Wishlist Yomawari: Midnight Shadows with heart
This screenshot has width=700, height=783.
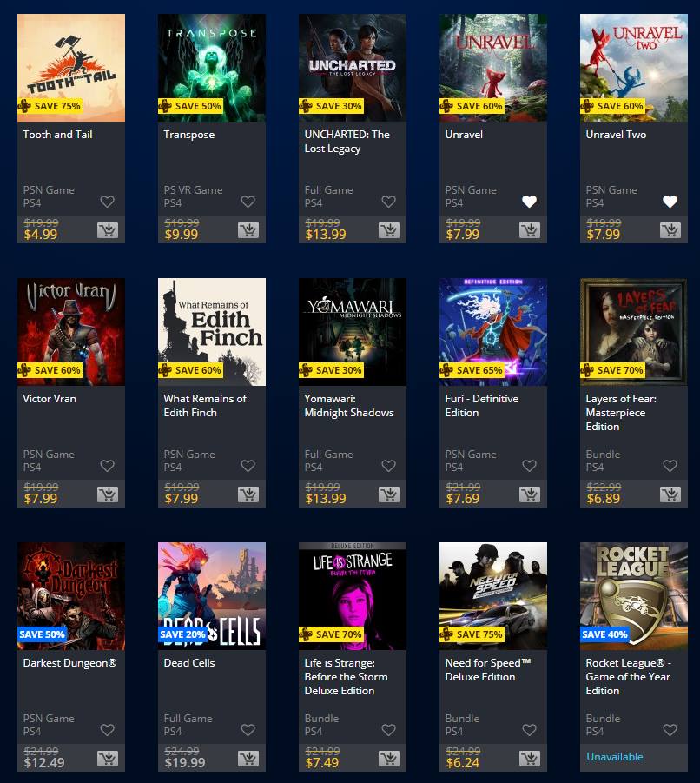pyautogui.click(x=389, y=466)
